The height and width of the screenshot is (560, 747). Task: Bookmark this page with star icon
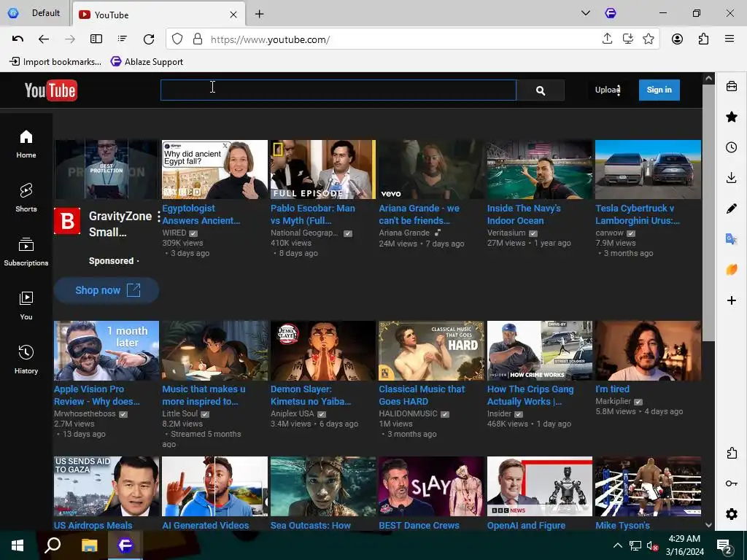(x=649, y=39)
